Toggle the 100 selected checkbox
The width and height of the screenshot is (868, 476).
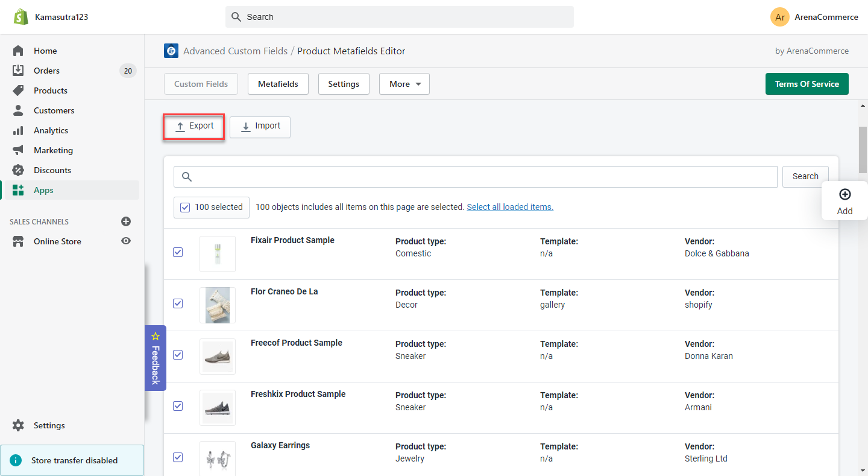[x=185, y=207]
